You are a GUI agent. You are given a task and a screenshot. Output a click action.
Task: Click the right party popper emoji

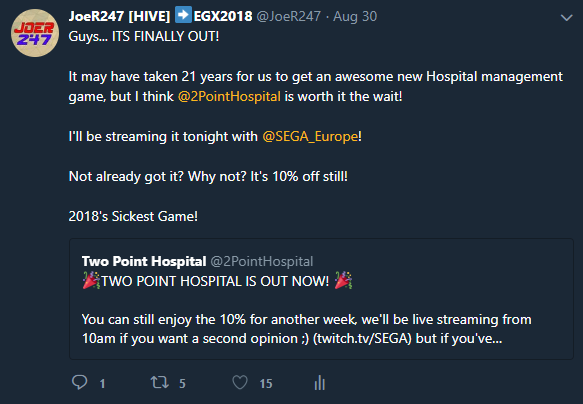coord(343,280)
